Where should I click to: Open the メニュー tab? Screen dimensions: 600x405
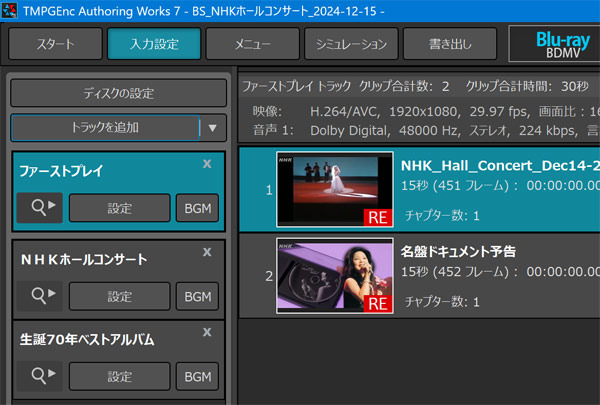253,44
